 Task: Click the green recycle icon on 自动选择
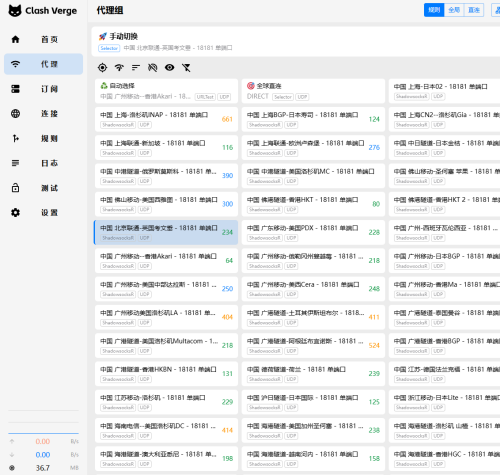coord(104,86)
